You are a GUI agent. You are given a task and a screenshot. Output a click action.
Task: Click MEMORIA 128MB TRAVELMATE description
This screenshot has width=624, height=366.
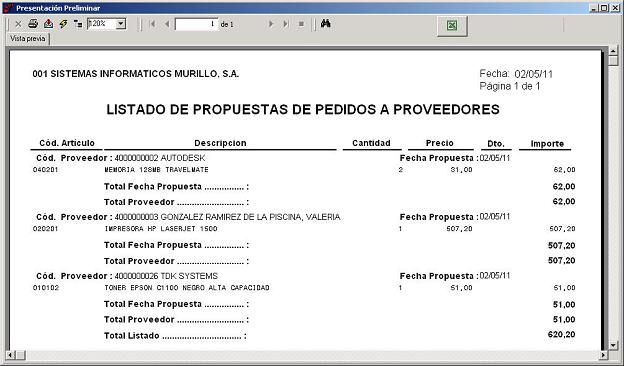click(156, 170)
